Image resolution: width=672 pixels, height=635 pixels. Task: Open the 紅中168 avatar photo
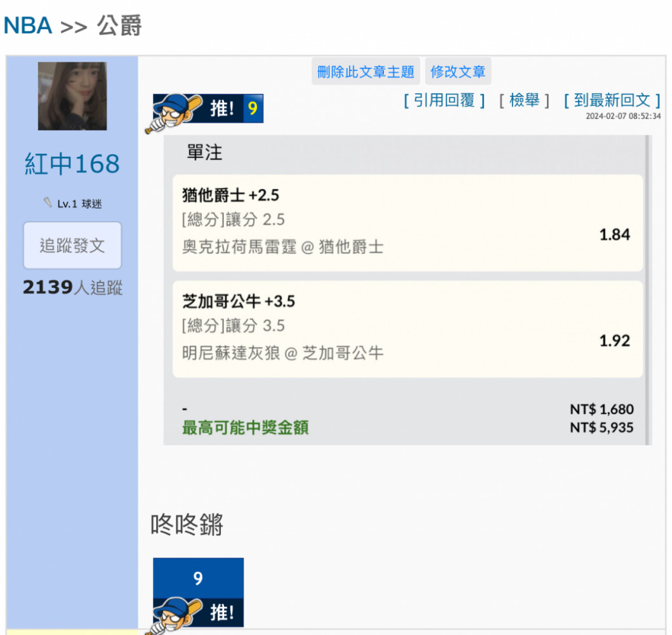(x=72, y=96)
